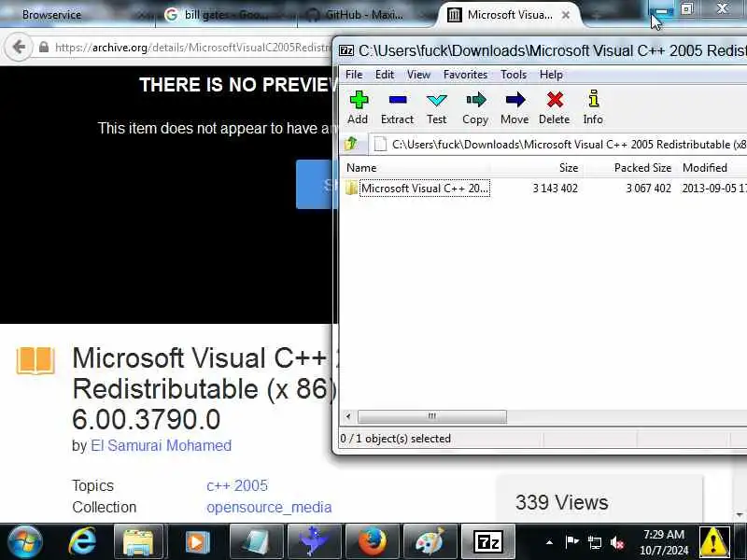747x560 pixels.
Task: Run the Test archive tool
Action: (436, 108)
